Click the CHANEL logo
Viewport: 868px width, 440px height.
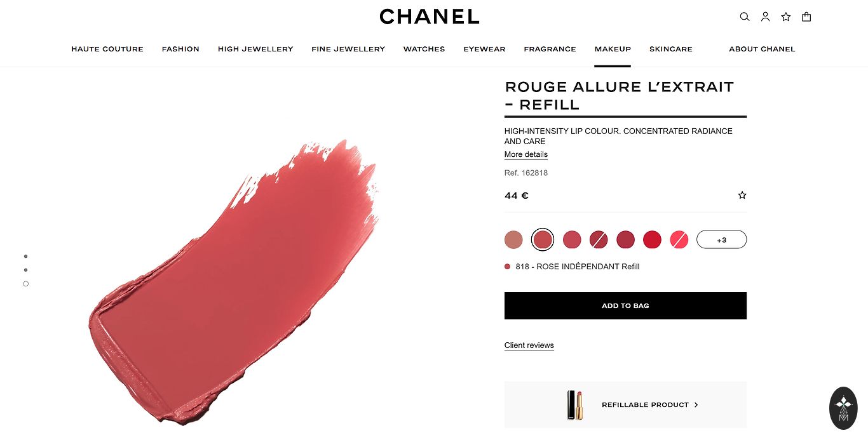[430, 17]
